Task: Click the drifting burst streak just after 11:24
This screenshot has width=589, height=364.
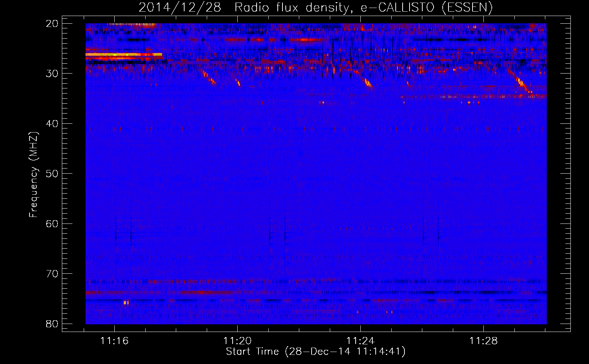Action: [x=367, y=83]
